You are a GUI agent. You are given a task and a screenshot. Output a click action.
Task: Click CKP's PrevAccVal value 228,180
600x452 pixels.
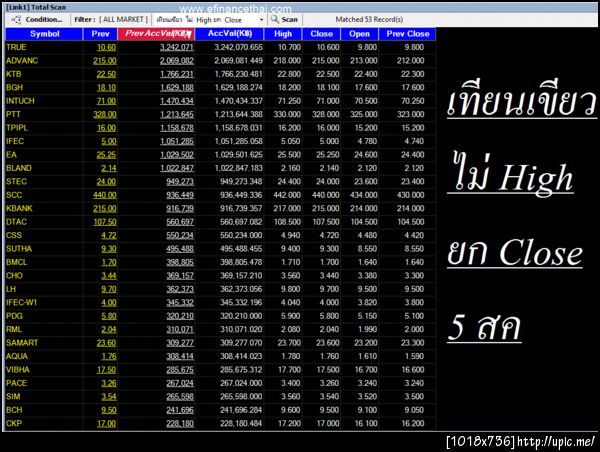tap(180, 423)
